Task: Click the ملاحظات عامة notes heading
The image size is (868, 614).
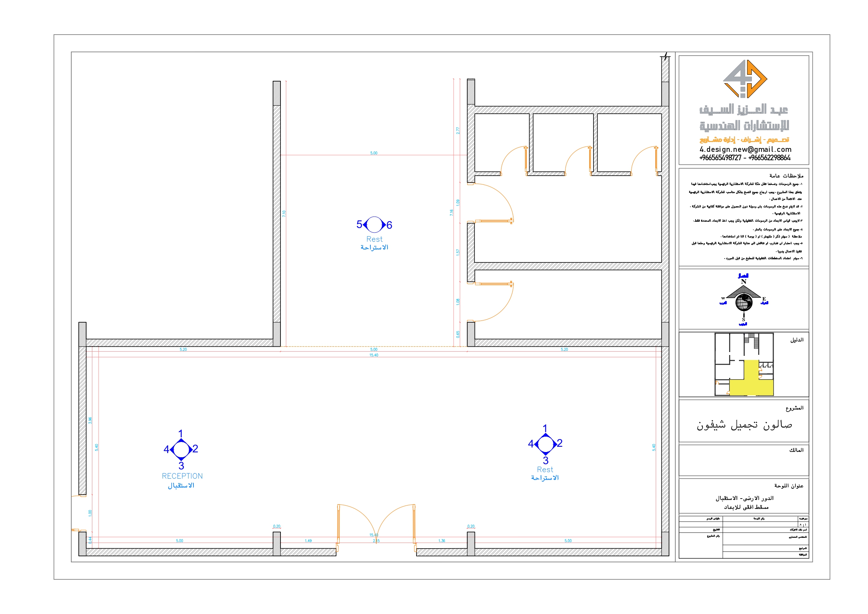Action: click(787, 176)
